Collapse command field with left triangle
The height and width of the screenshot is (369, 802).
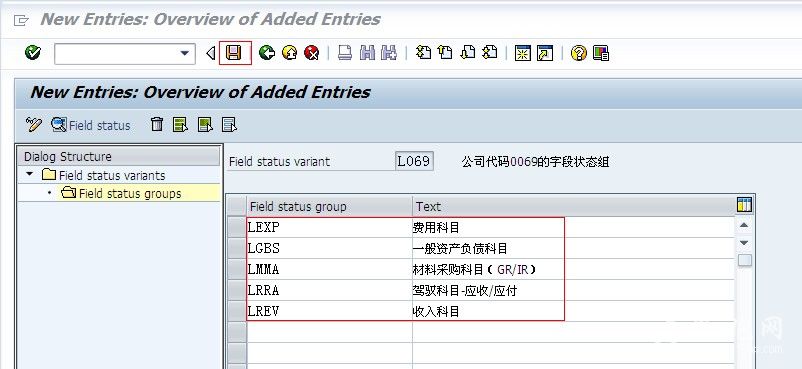pos(210,53)
